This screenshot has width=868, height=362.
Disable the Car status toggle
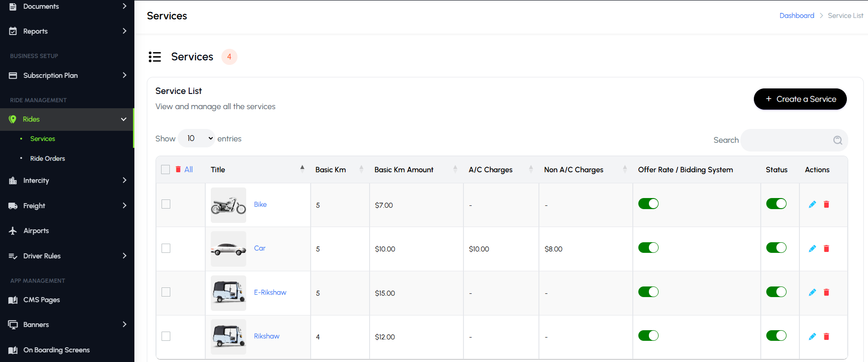pos(776,248)
